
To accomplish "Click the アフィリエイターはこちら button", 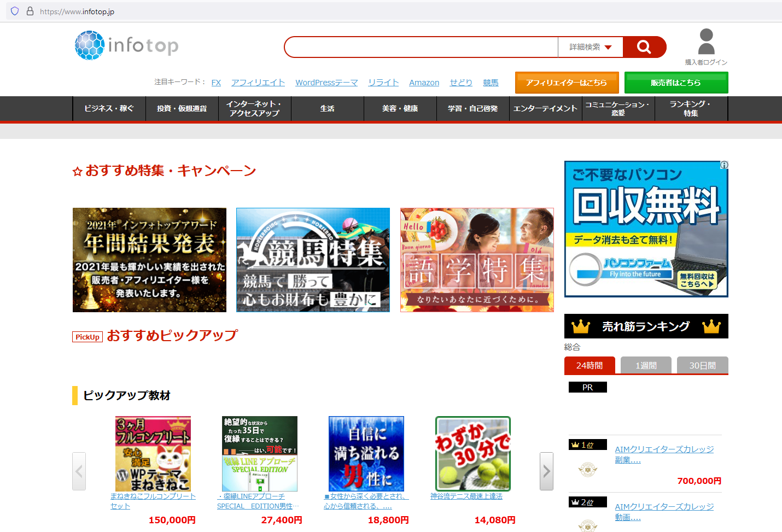I will [567, 82].
